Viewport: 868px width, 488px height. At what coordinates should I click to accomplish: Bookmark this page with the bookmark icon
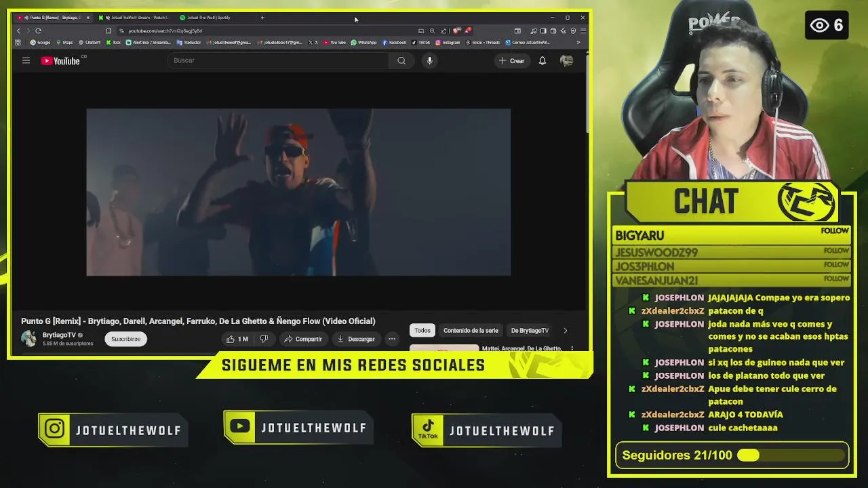pyautogui.click(x=108, y=30)
